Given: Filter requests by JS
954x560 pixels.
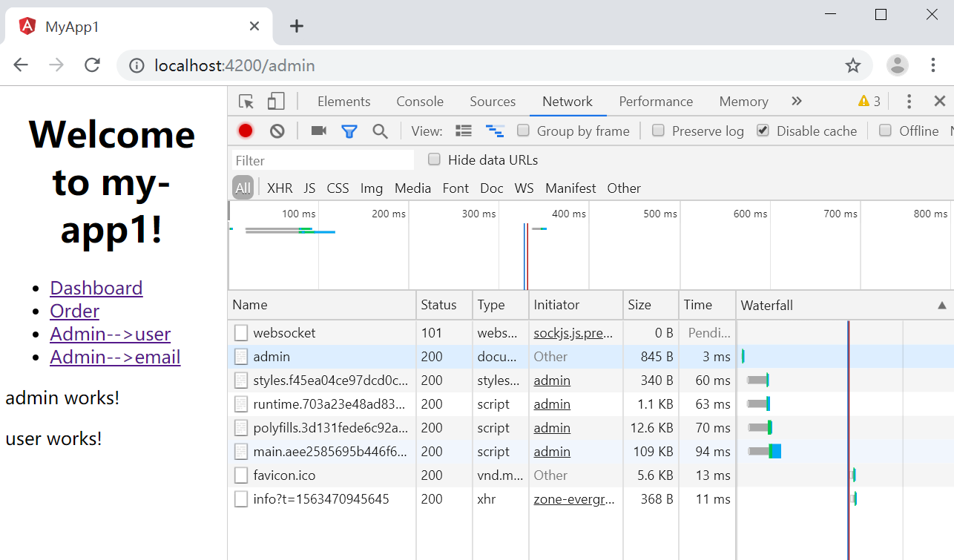Looking at the screenshot, I should tap(309, 188).
